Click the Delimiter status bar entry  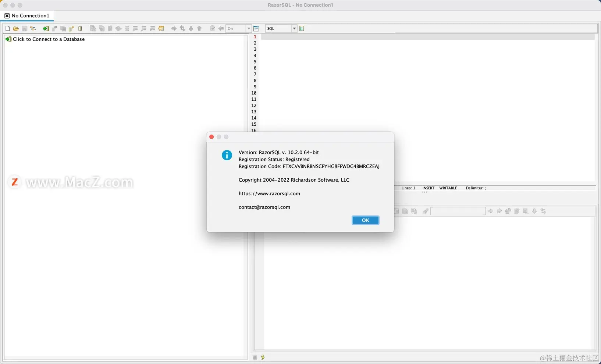click(476, 188)
